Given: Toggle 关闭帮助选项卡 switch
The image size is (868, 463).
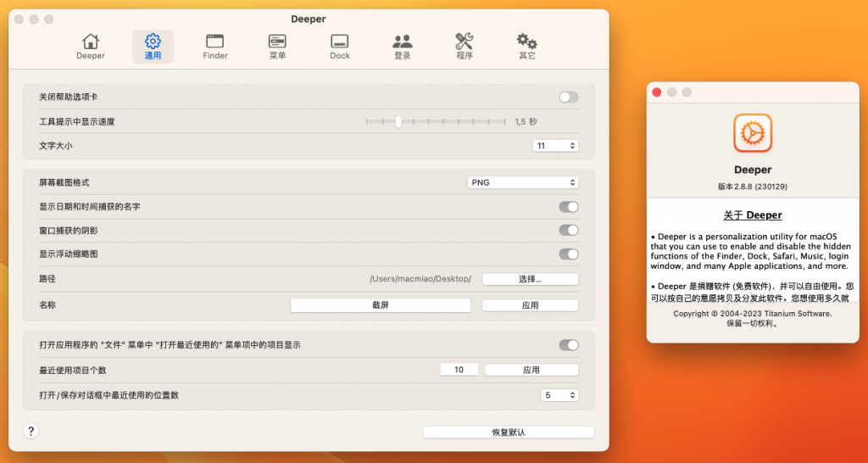Looking at the screenshot, I should pyautogui.click(x=569, y=98).
